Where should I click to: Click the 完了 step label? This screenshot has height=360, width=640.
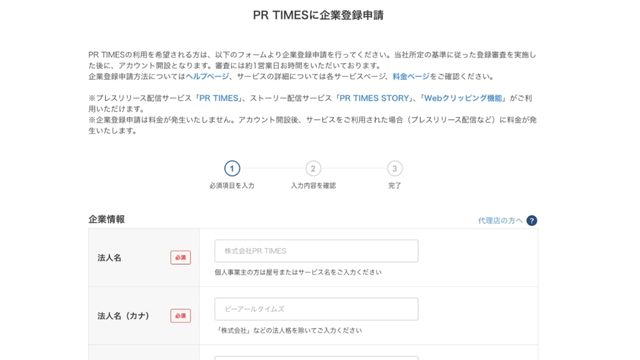click(x=394, y=185)
